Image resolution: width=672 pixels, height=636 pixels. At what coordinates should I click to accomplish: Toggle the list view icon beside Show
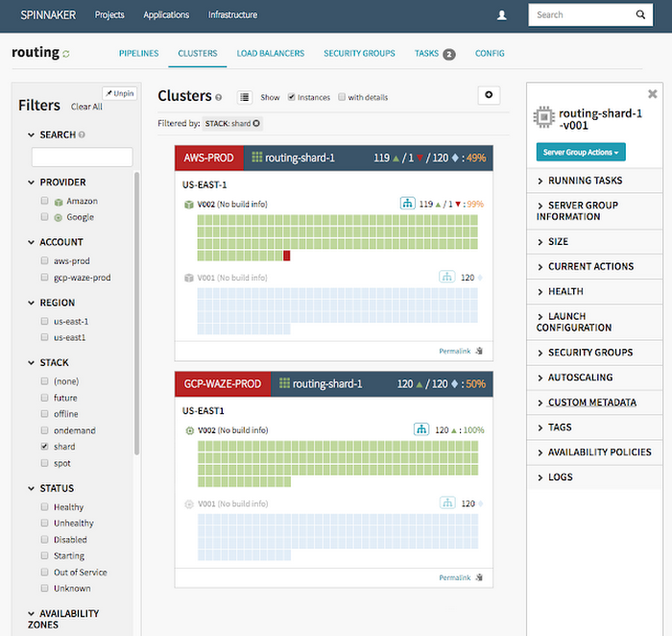244,97
